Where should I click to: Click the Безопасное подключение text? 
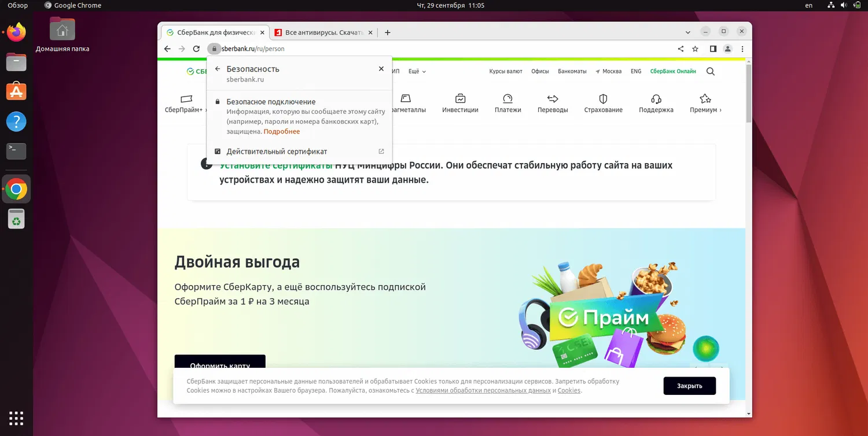point(271,102)
